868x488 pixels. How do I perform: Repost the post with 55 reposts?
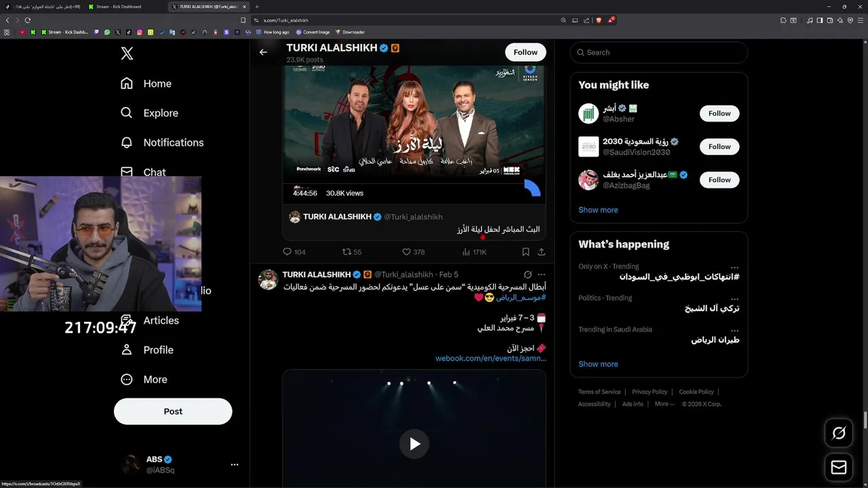click(x=352, y=251)
